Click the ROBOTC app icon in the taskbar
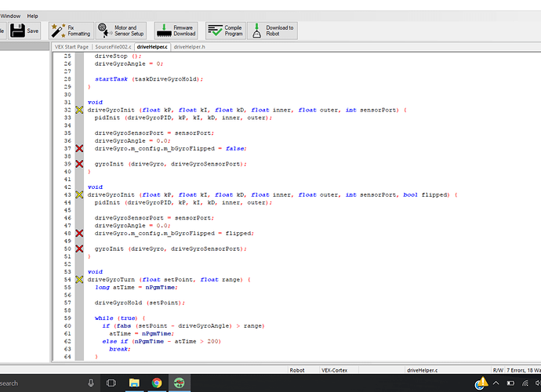Image resolution: width=541 pixels, height=392 pixels. pos(179,383)
